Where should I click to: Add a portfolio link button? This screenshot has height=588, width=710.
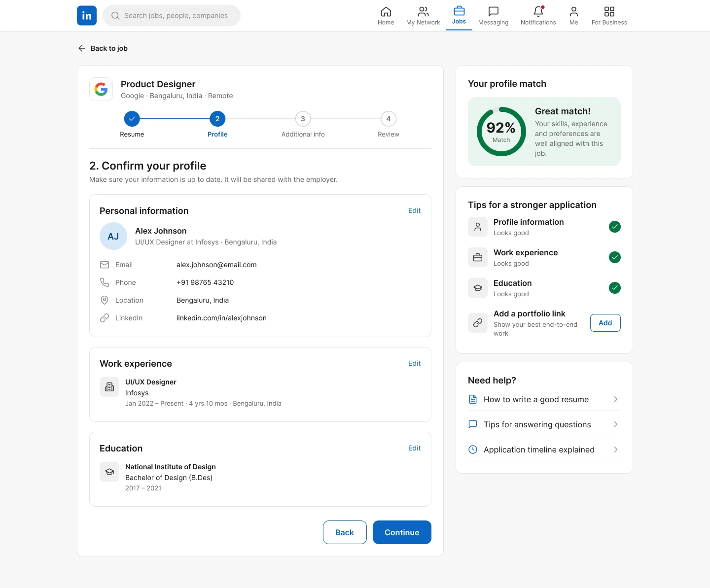pos(605,323)
